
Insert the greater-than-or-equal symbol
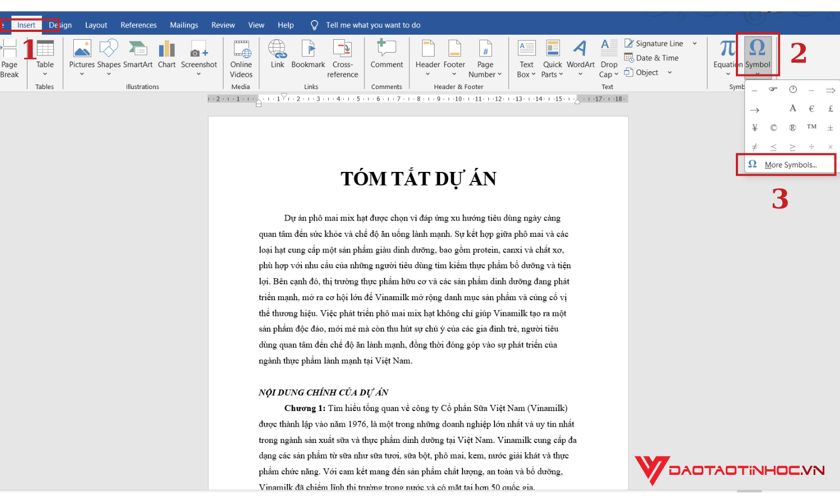[x=792, y=147]
